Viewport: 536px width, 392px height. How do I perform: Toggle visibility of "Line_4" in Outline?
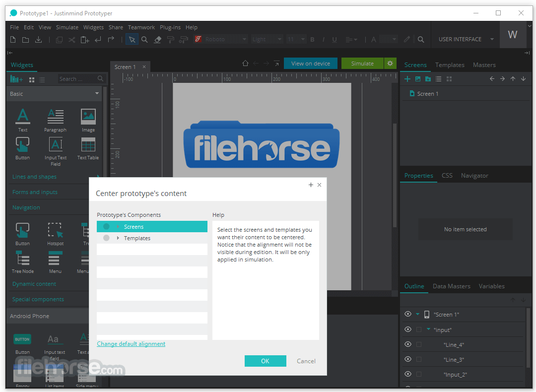[408, 344]
